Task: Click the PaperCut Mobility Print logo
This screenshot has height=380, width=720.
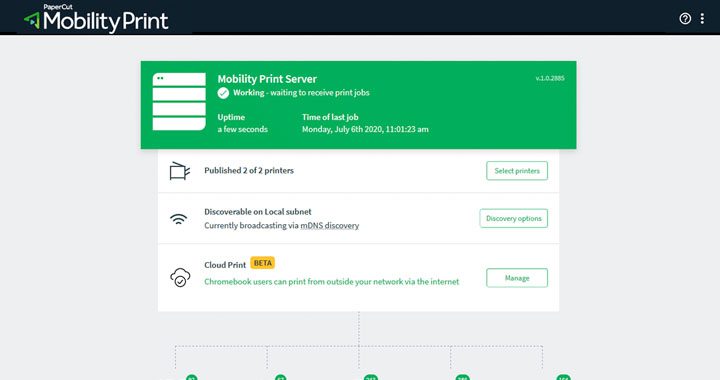Action: pyautogui.click(x=96, y=18)
